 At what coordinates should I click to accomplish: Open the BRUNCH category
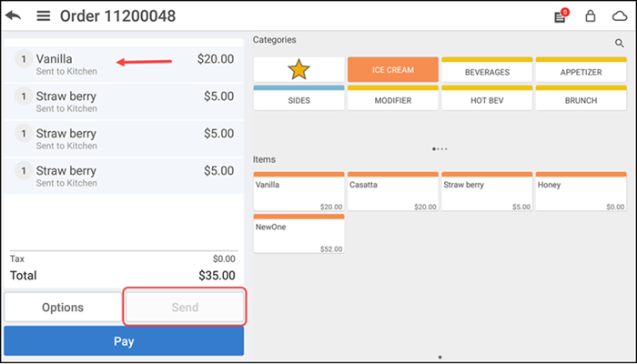point(581,98)
